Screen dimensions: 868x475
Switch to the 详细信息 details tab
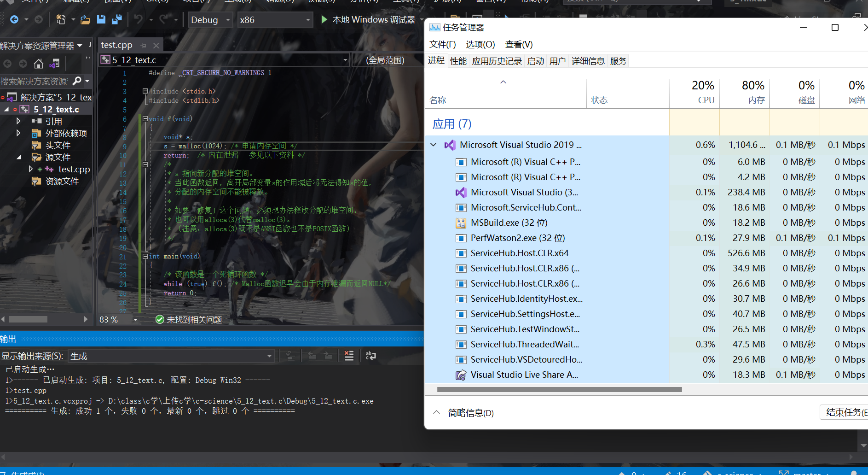click(588, 61)
